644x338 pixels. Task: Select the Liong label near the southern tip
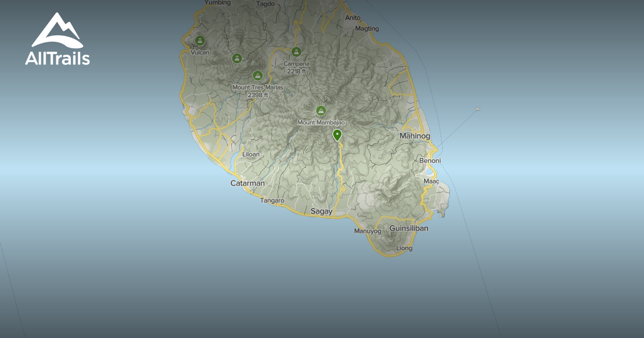[x=404, y=248]
